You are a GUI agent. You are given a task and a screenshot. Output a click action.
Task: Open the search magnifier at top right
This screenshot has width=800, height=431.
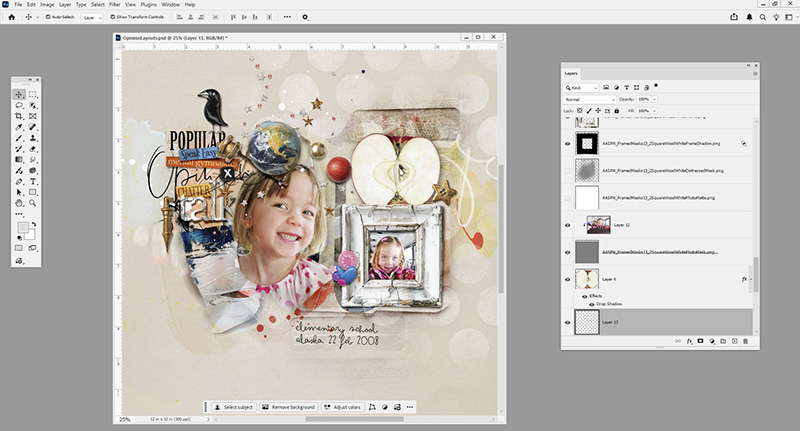pyautogui.click(x=762, y=17)
